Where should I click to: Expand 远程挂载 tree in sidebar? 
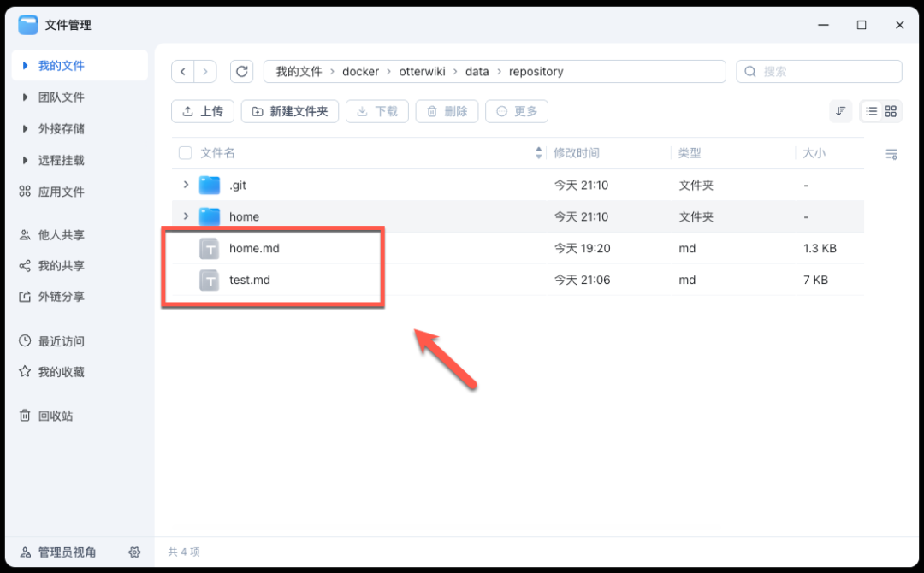tap(25, 160)
